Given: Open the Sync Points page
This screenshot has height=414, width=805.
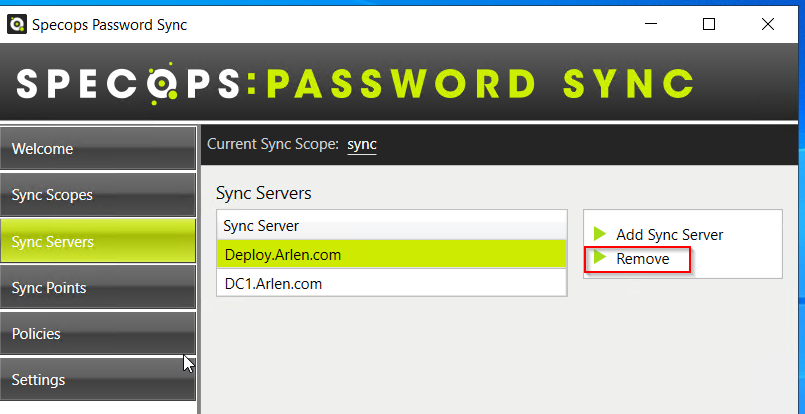Looking at the screenshot, I should coord(98,287).
